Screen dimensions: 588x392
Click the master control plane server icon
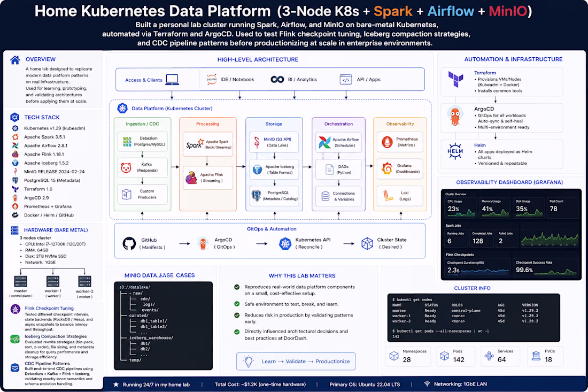(x=21, y=281)
